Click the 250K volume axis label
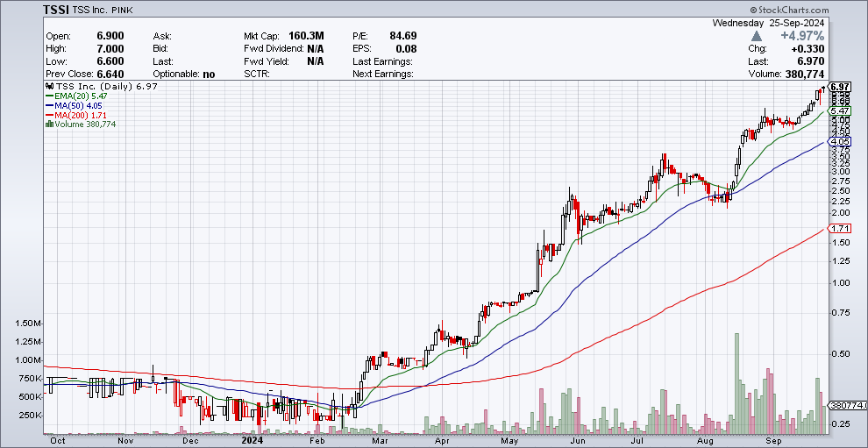Viewport: 868px width, 448px height. pyautogui.click(x=31, y=416)
